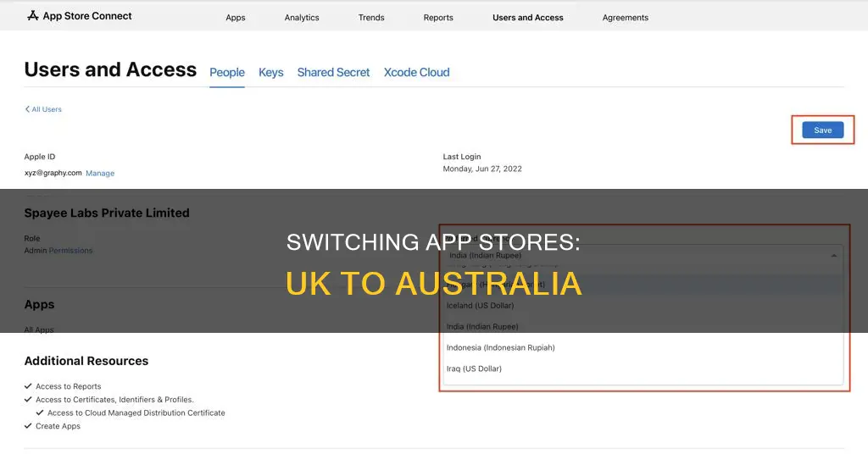This screenshot has width=868, height=454.
Task: Choose Indonesia (Indonesian Rupiah) option
Action: tap(501, 347)
